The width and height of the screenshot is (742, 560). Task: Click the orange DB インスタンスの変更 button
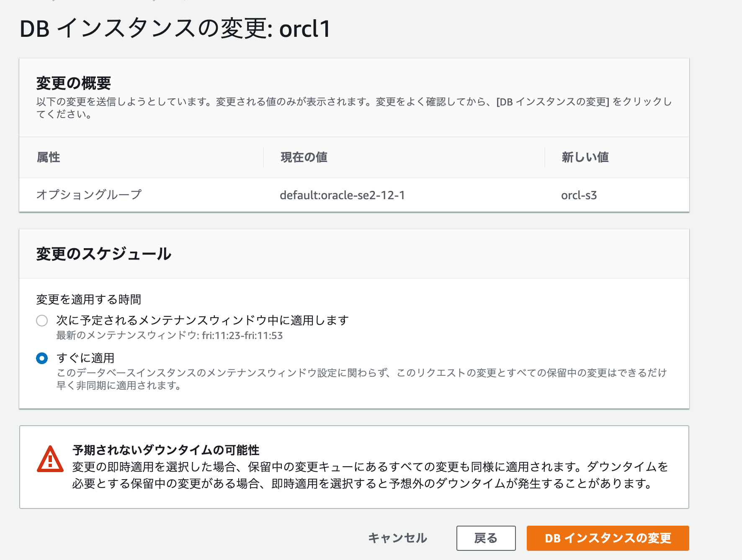click(x=608, y=538)
